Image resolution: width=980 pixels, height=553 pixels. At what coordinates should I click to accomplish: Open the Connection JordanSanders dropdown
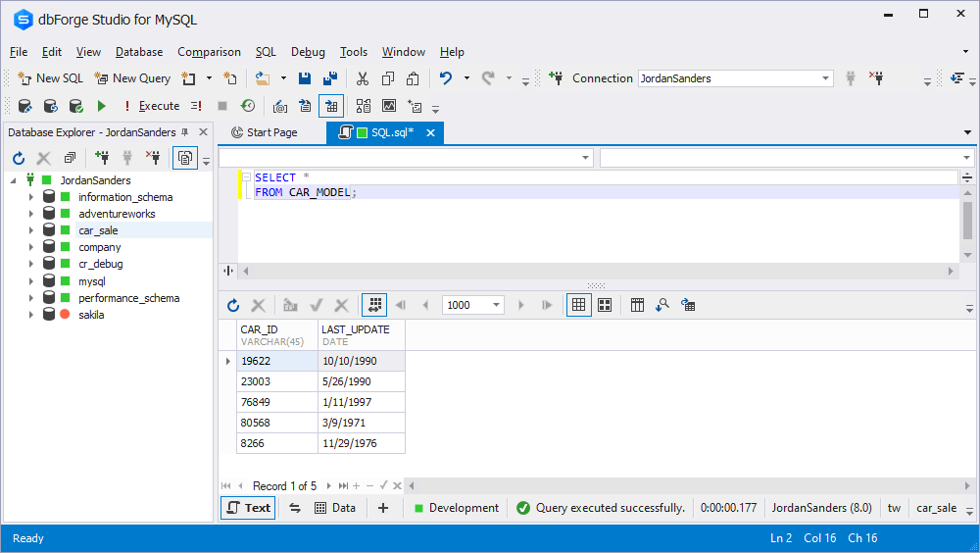click(x=825, y=78)
